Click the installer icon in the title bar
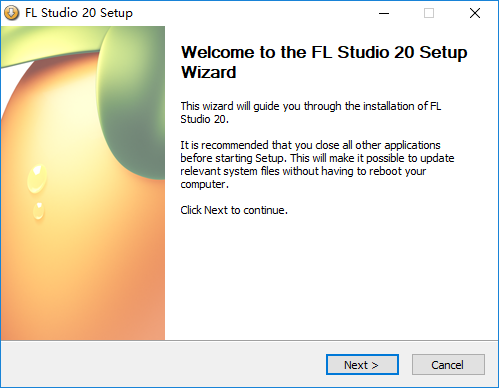499x388 pixels. 12,13
